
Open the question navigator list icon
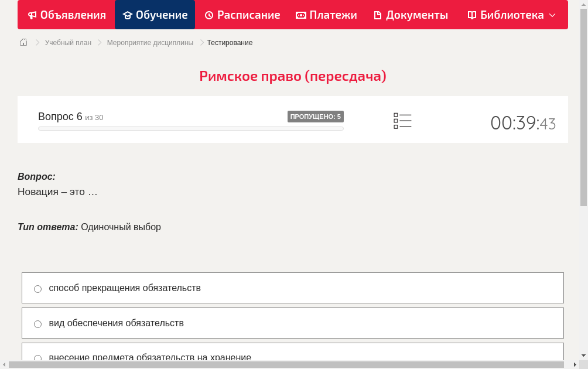tap(402, 121)
